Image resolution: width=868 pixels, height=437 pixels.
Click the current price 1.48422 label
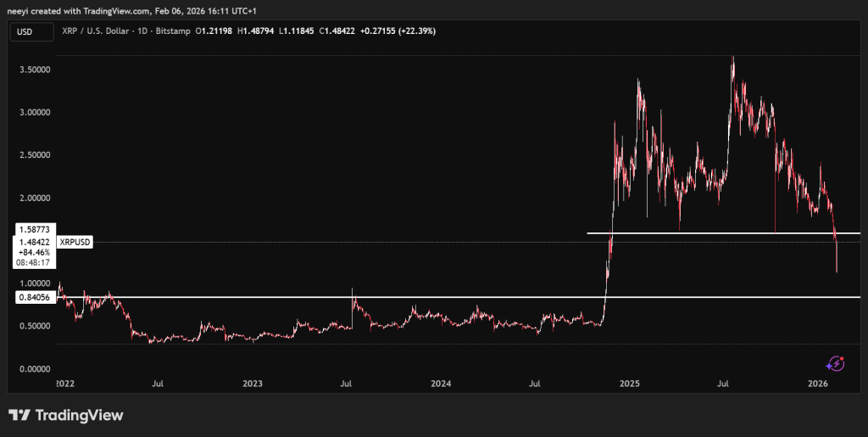32,241
